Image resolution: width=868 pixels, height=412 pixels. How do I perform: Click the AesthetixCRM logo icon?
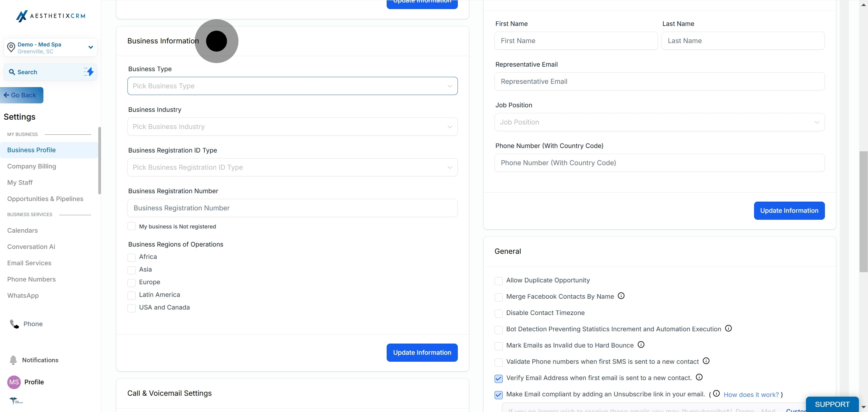(22, 16)
